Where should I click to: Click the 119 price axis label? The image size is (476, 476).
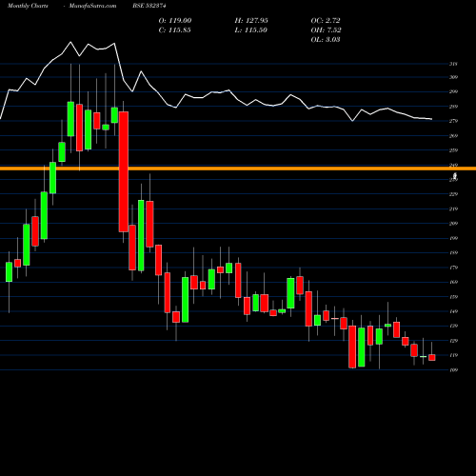coord(453,355)
